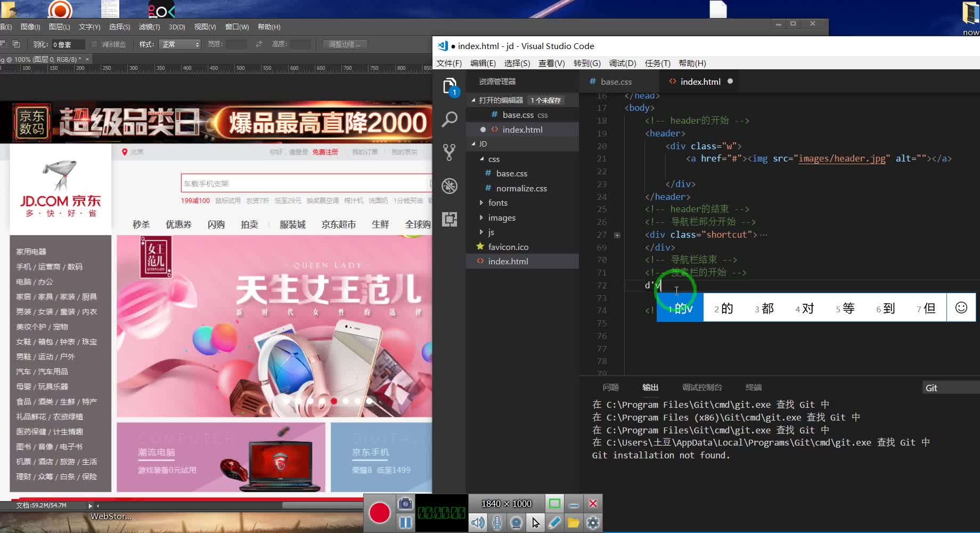The width and height of the screenshot is (980, 533).
Task: Toggle the microphone in the recording toolbar
Action: (x=497, y=522)
